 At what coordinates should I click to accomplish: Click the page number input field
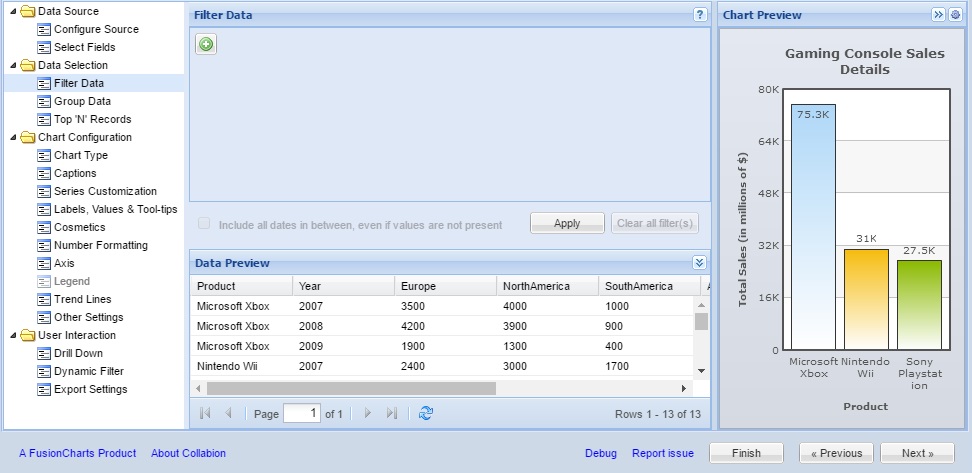(302, 413)
